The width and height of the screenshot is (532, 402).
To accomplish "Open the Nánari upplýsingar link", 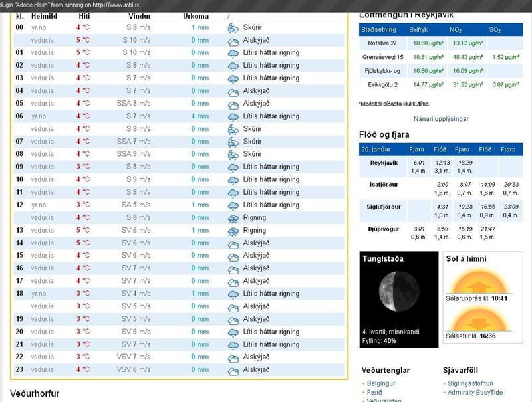I will click(x=441, y=119).
